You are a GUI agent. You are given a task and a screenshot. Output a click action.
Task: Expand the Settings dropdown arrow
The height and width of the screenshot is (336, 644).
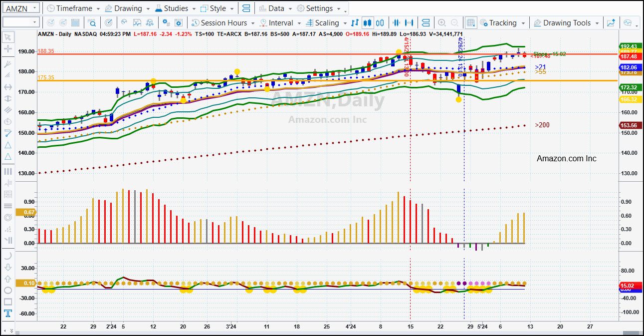tap(339, 9)
